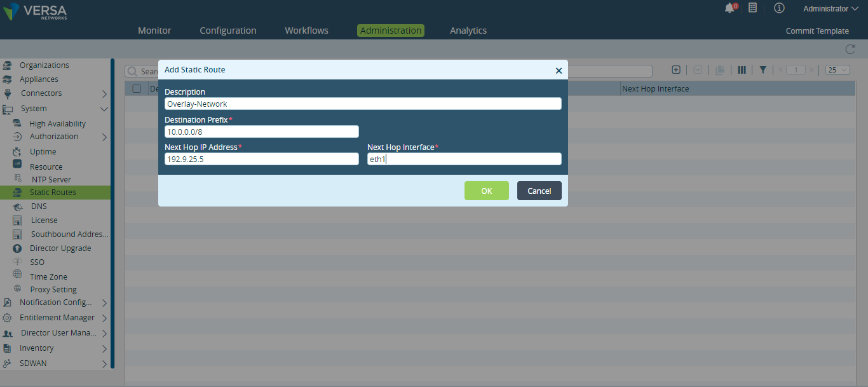Open the task list icon in header
Screen dimensions: 868x387
click(752, 8)
